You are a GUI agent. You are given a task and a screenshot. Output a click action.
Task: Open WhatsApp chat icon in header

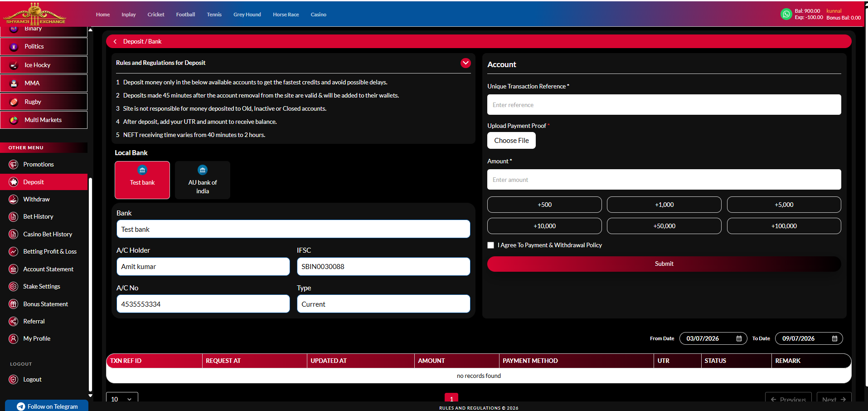coord(786,15)
